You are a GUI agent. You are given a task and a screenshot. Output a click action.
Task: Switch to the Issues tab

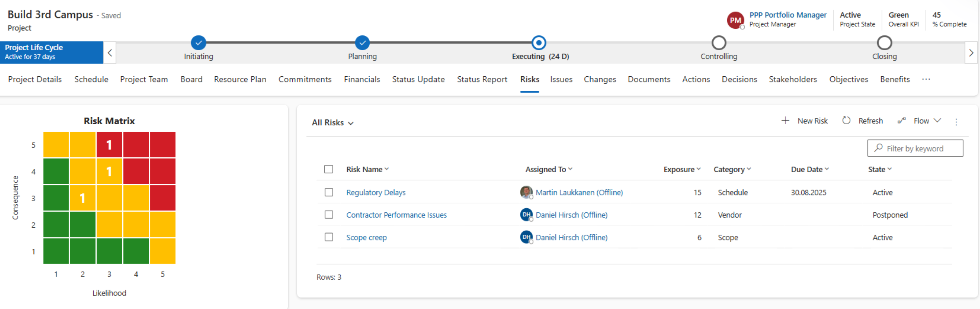(561, 79)
